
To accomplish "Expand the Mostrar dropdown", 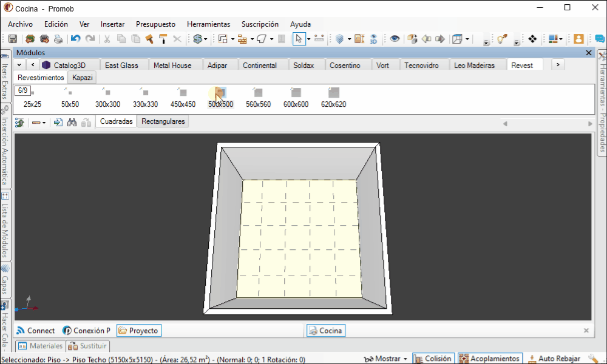I will [385, 359].
